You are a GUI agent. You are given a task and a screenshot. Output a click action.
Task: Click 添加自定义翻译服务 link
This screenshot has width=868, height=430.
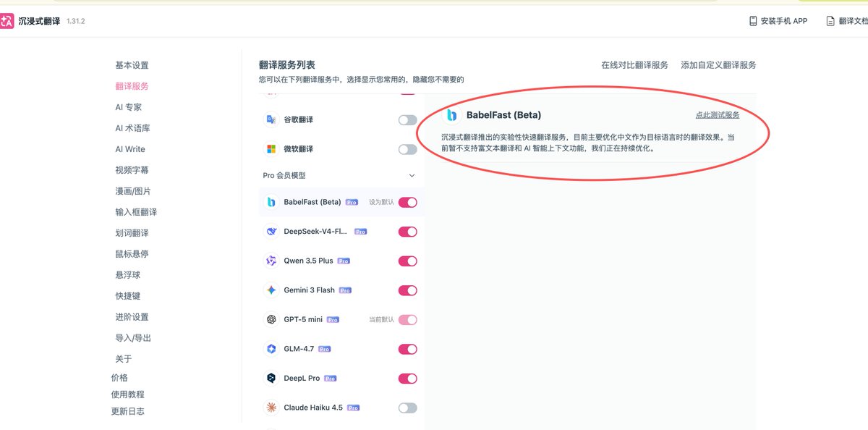click(718, 65)
